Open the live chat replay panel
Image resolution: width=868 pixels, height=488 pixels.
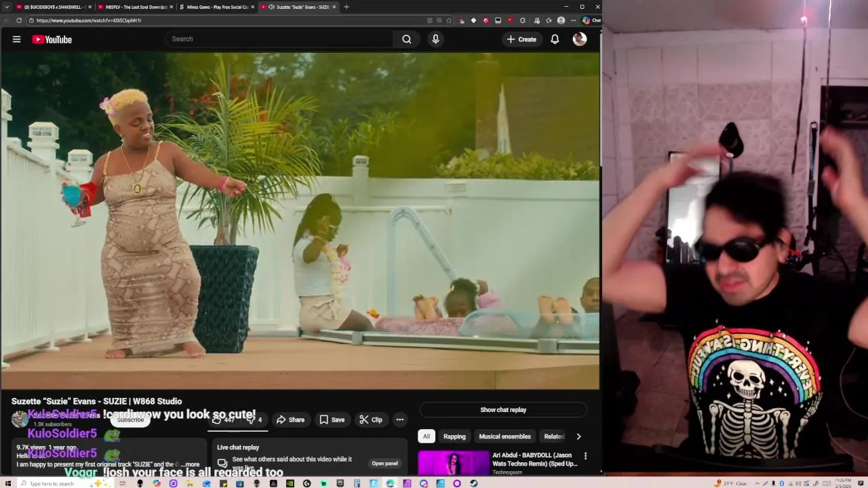[x=384, y=464]
